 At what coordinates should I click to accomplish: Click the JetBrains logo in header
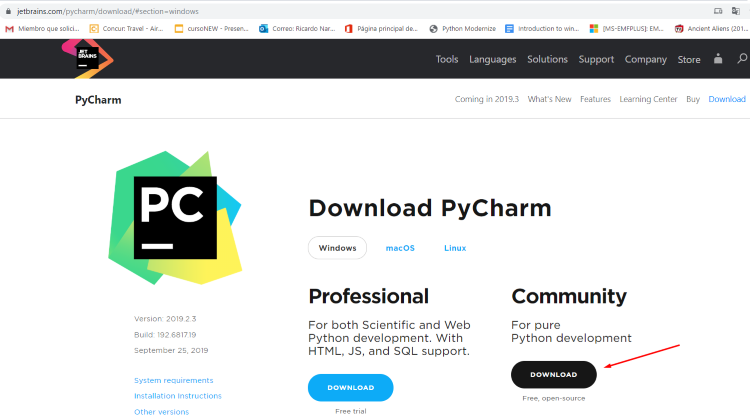click(x=88, y=59)
